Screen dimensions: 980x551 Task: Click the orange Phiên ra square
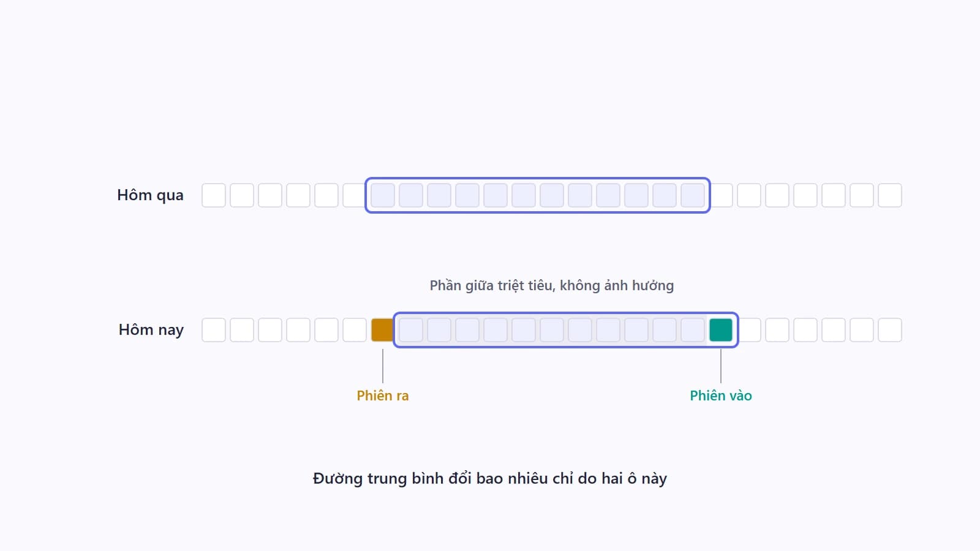point(383,330)
